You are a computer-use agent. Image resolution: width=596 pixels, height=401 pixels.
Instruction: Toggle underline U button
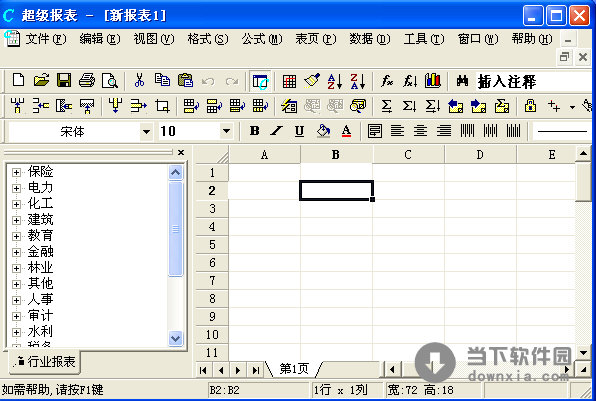pos(300,131)
